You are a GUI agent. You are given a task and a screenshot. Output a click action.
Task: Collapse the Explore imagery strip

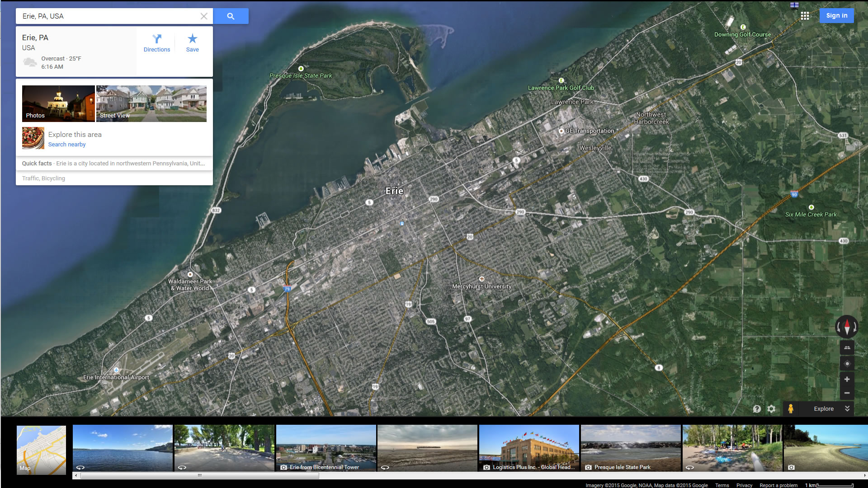point(847,408)
